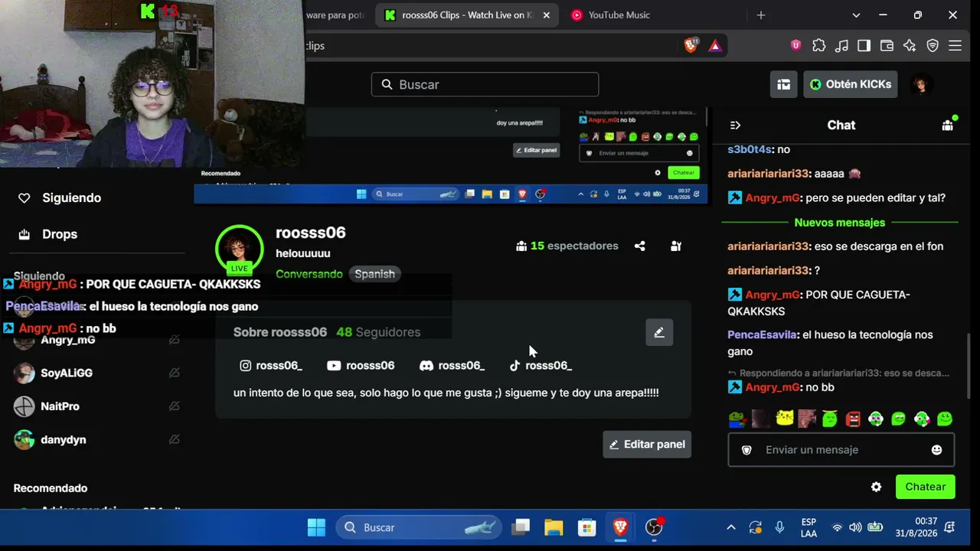Select NaitPro channel in sidebar
Image resolution: width=980 pixels, height=551 pixels.
(x=60, y=406)
